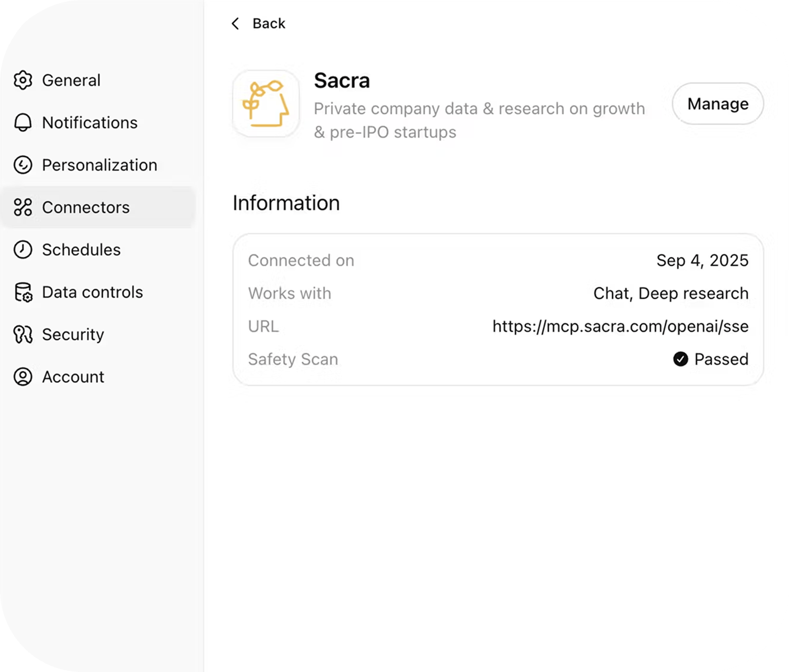Switch to Personalization settings
The width and height of the screenshot is (789, 672).
point(98,165)
